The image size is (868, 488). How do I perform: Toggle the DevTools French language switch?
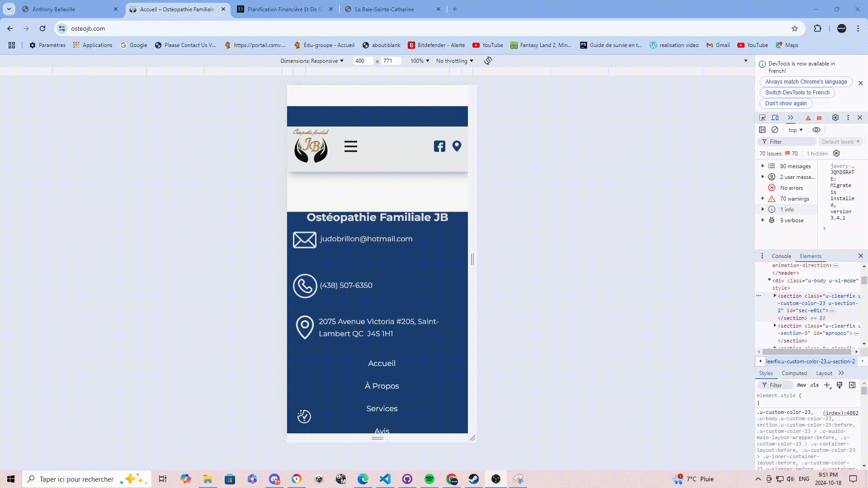(x=797, y=92)
